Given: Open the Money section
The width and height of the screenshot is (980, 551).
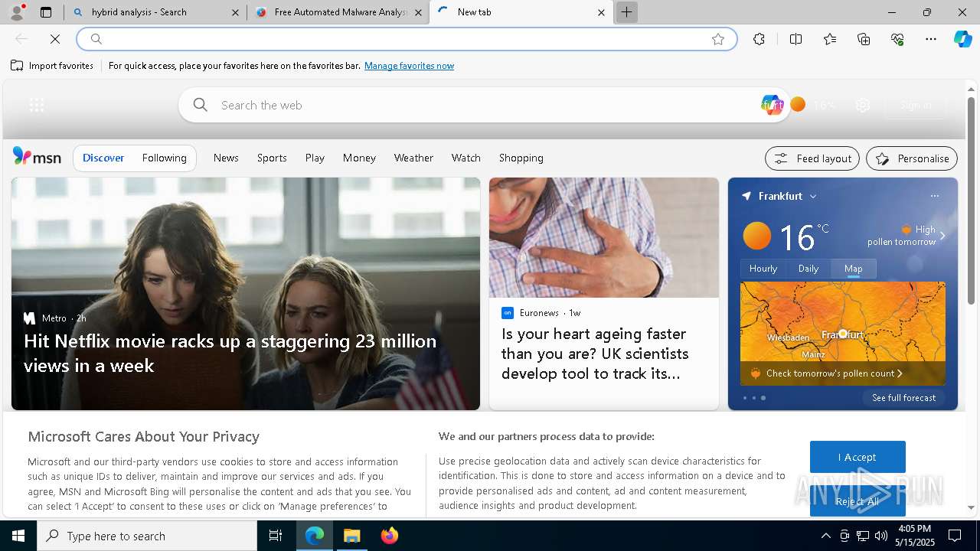Looking at the screenshot, I should 359,158.
